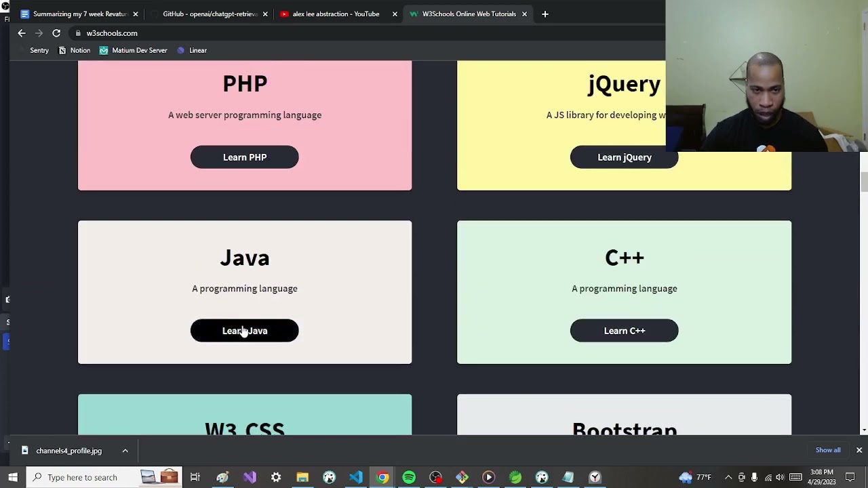Click the PHP card heading
This screenshot has height=488, width=868.
245,83
